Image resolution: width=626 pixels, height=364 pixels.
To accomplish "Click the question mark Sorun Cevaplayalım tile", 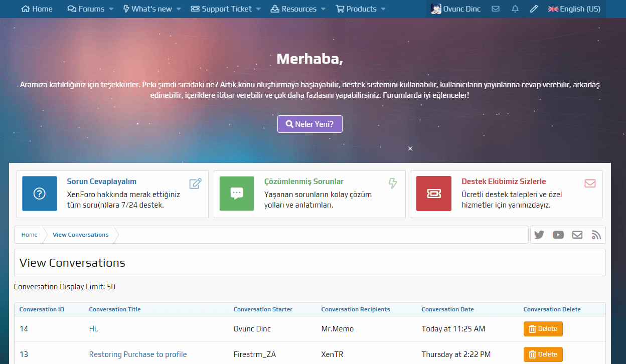I will pyautogui.click(x=40, y=194).
